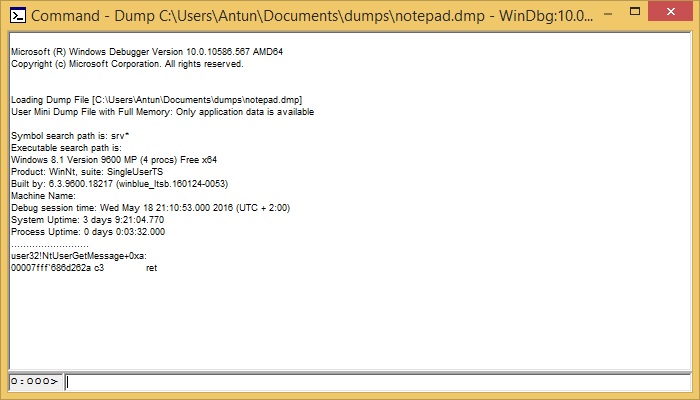Click the "Executable search path is:" line
The height and width of the screenshot is (400, 700).
66,148
